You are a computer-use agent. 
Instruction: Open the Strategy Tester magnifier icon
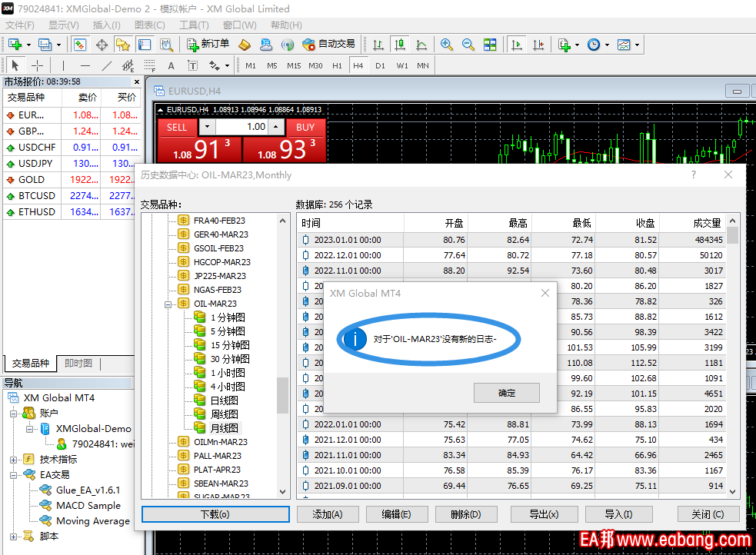pos(166,45)
